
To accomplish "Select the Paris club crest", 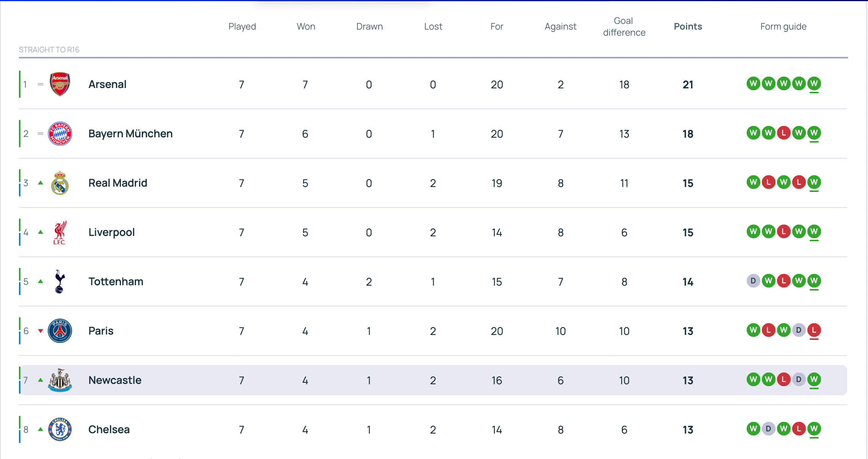I will (60, 330).
